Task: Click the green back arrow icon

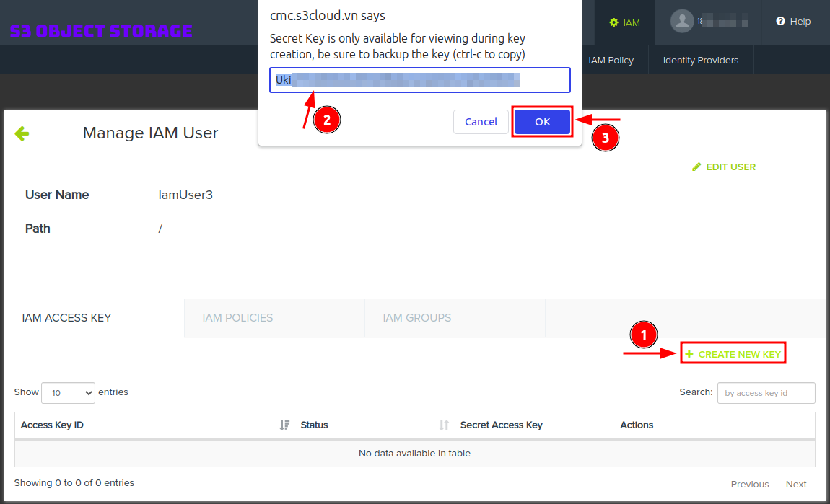Action: [22, 133]
